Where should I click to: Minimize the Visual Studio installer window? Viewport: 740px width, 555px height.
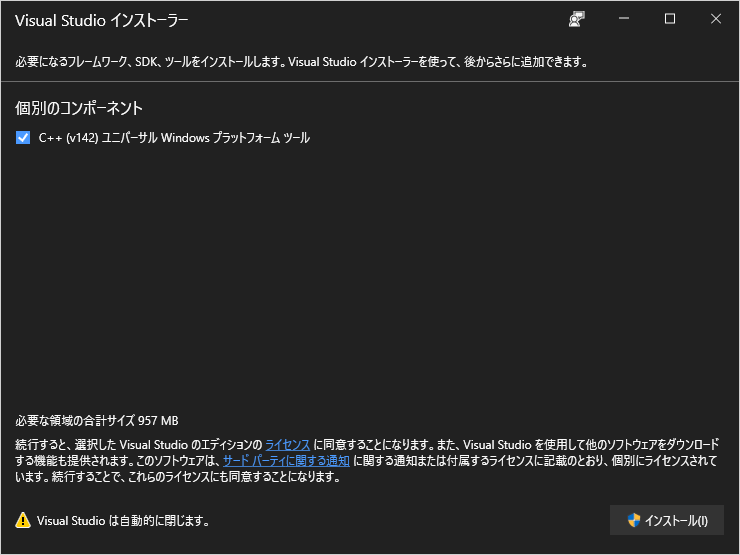624,19
